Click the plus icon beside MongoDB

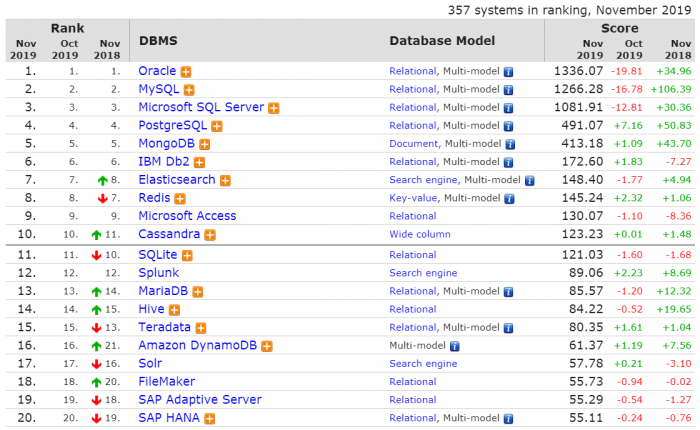click(204, 144)
